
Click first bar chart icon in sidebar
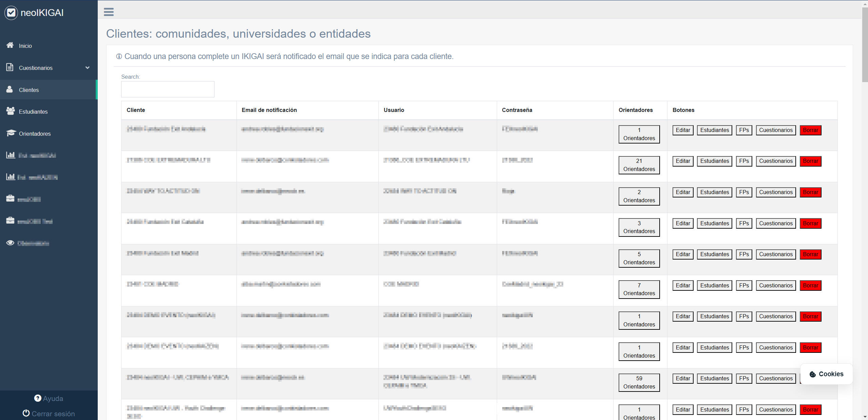11,155
